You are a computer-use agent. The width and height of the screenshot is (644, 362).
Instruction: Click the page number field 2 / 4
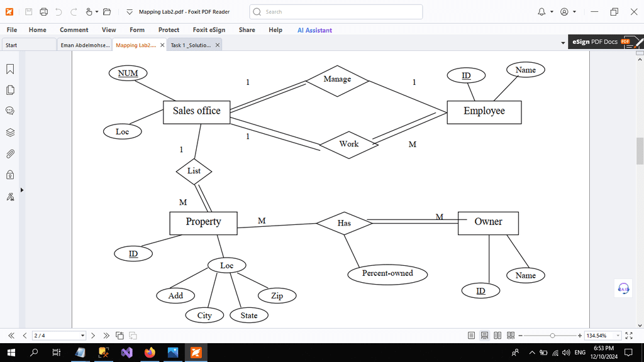pos(56,336)
